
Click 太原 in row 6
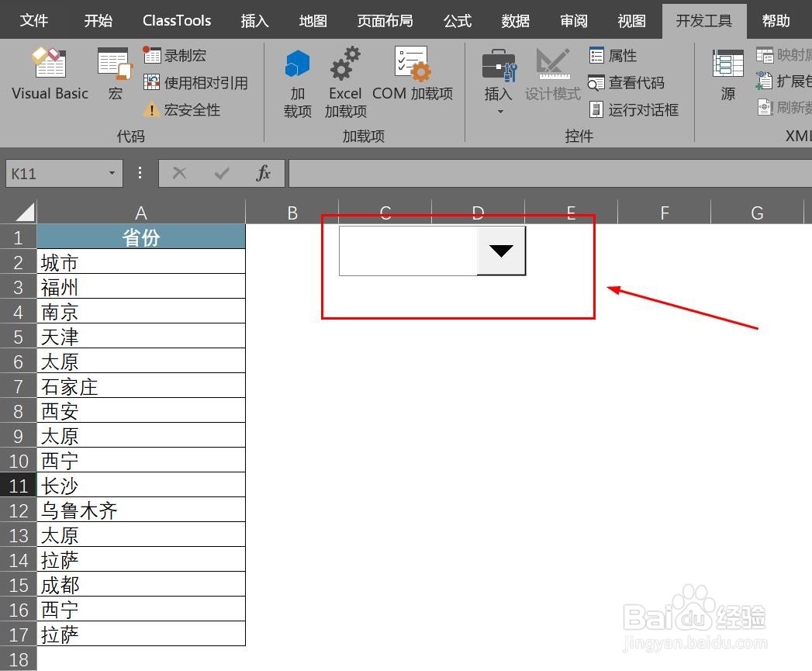(141, 361)
